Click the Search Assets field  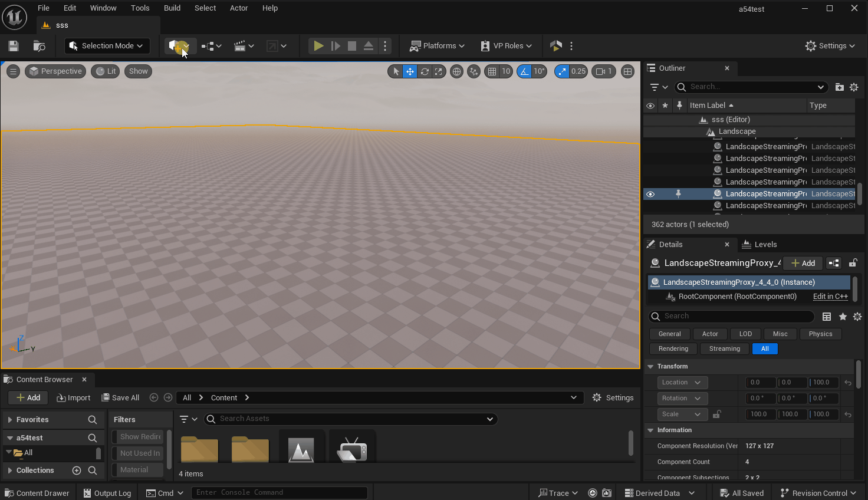tap(350, 419)
